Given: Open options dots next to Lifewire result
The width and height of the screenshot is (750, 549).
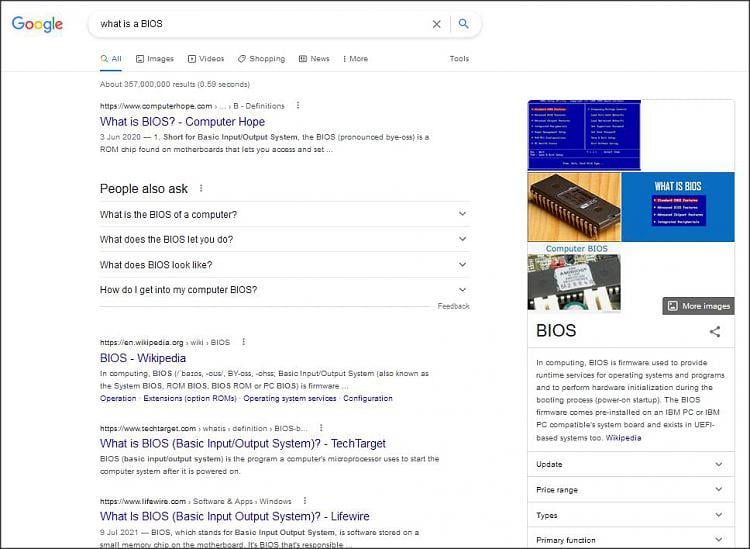Looking at the screenshot, I should pyautogui.click(x=305, y=501).
